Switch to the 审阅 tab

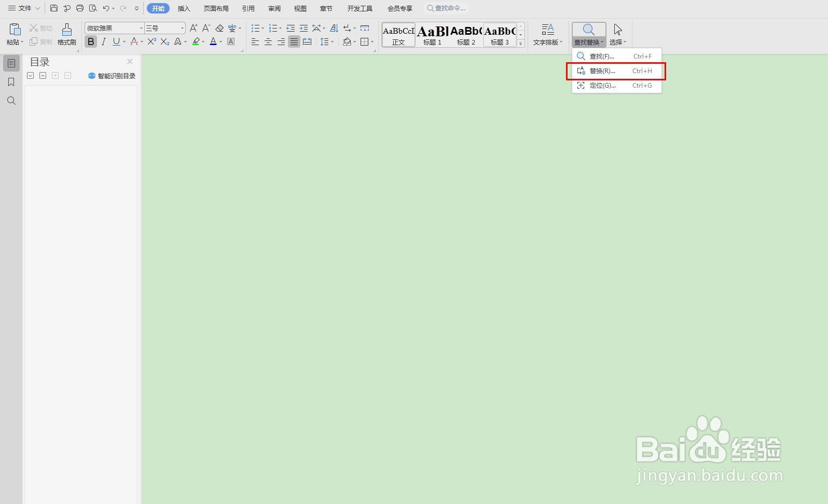point(274,8)
